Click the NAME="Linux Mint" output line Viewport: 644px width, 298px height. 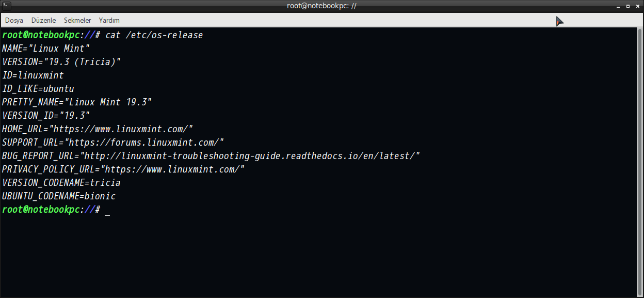[46, 49]
